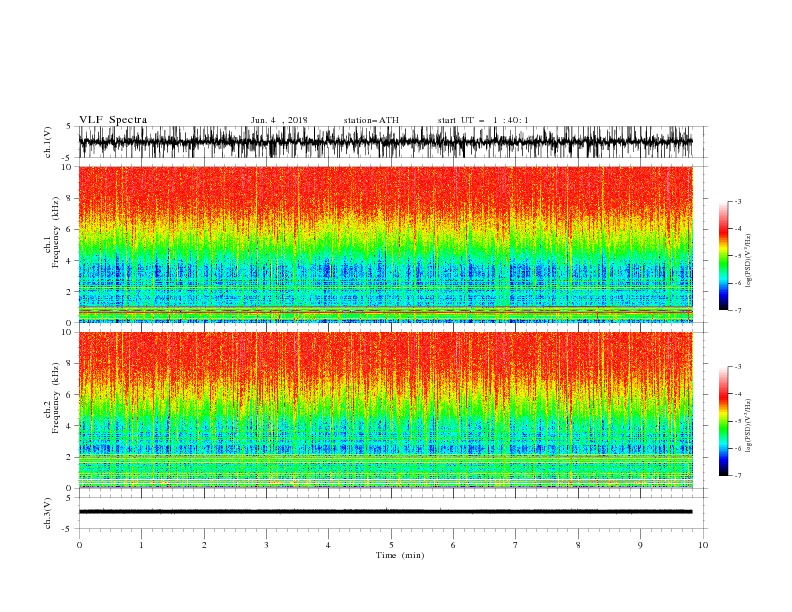Click the ch.1 spectrogram color bar
The image size is (792, 612).
pos(724,256)
